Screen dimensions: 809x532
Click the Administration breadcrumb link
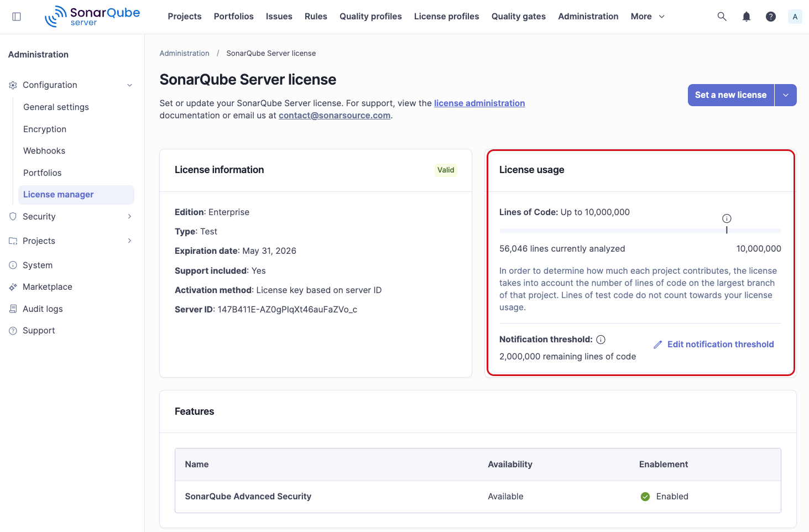click(185, 54)
